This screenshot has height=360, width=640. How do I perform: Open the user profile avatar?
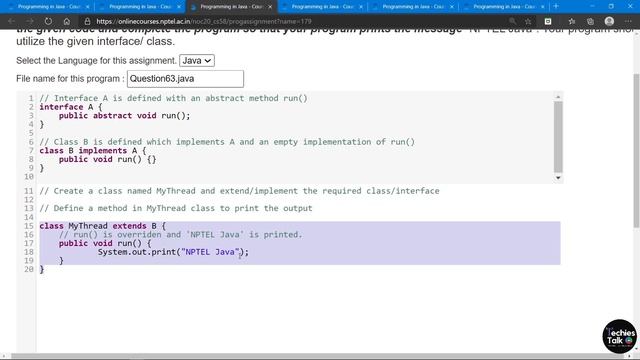[x=609, y=21]
